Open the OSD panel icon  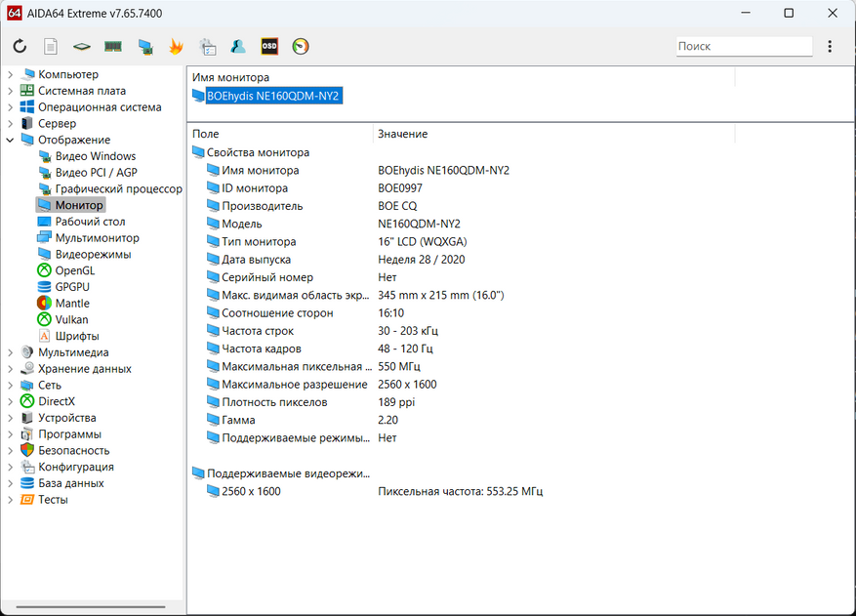pos(269,46)
